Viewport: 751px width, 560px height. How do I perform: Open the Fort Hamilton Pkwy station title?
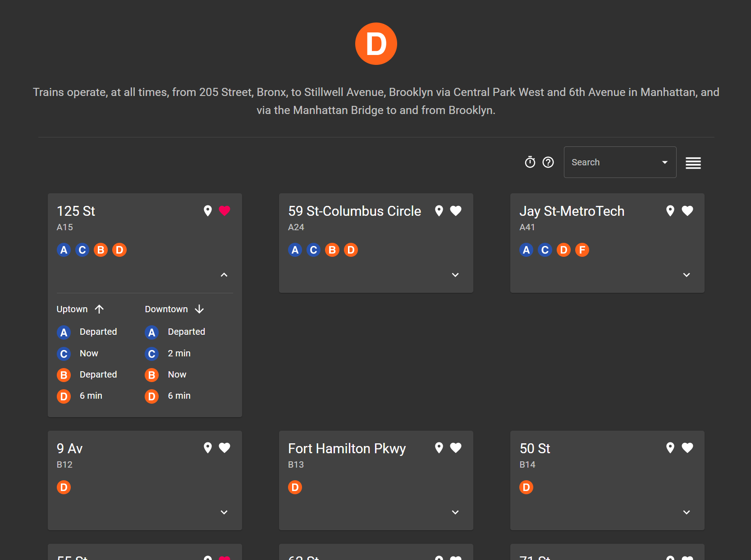[x=347, y=449]
